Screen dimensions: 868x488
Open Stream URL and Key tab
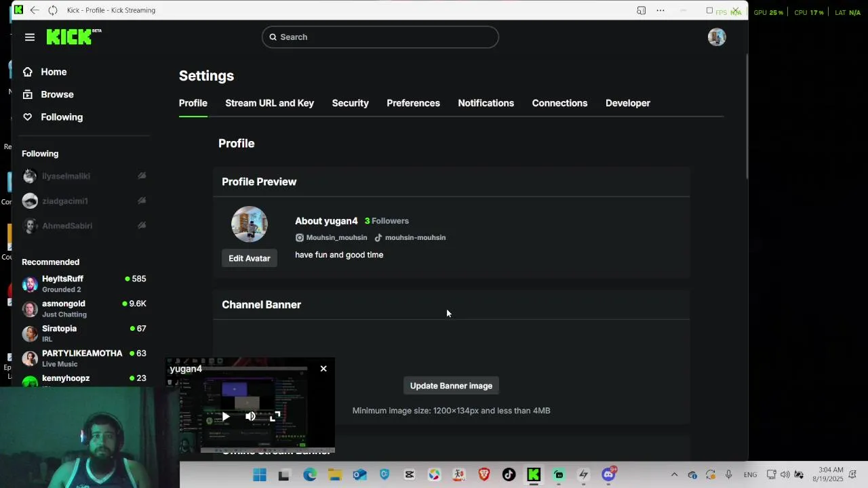click(x=269, y=103)
